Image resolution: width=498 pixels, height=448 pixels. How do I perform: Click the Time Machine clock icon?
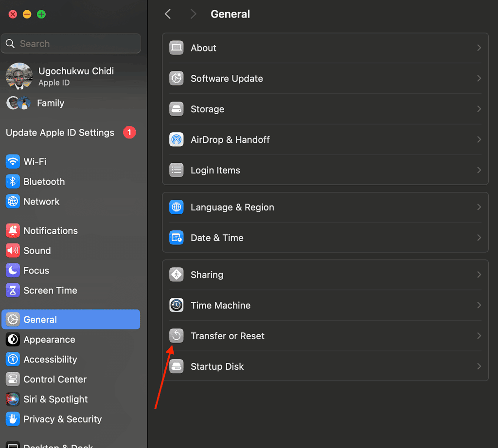pos(176,305)
